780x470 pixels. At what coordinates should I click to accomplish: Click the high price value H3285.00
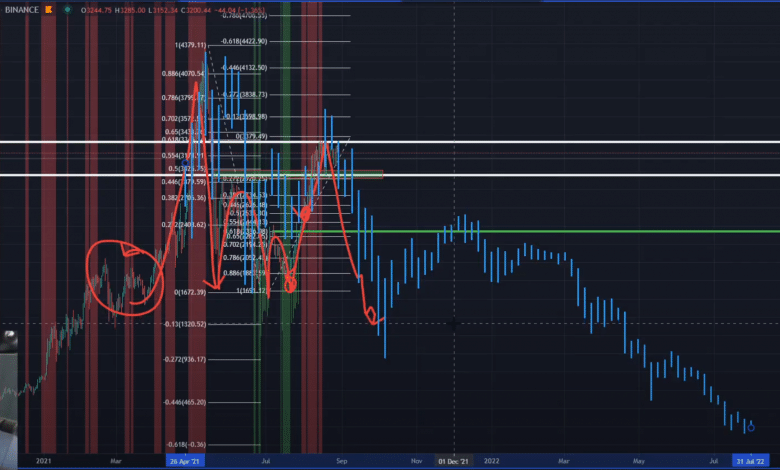(130, 10)
